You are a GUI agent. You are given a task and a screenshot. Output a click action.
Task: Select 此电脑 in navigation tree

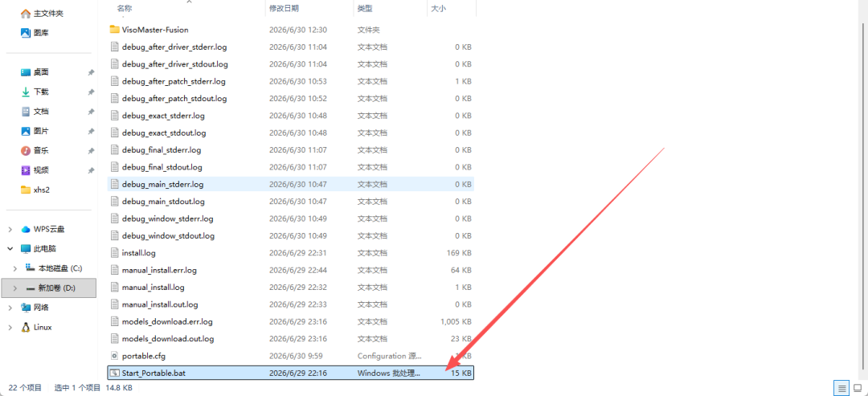(x=39, y=249)
